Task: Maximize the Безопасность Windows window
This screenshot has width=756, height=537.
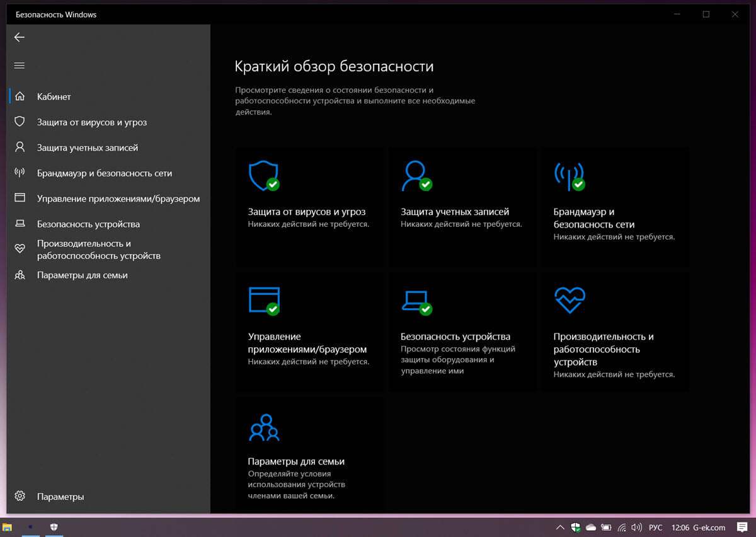Action: pos(706,14)
